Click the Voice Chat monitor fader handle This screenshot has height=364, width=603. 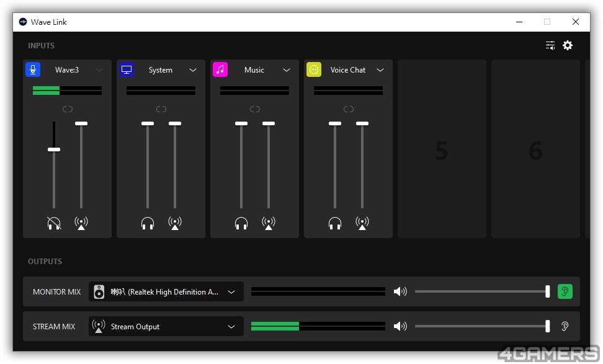tap(335, 123)
